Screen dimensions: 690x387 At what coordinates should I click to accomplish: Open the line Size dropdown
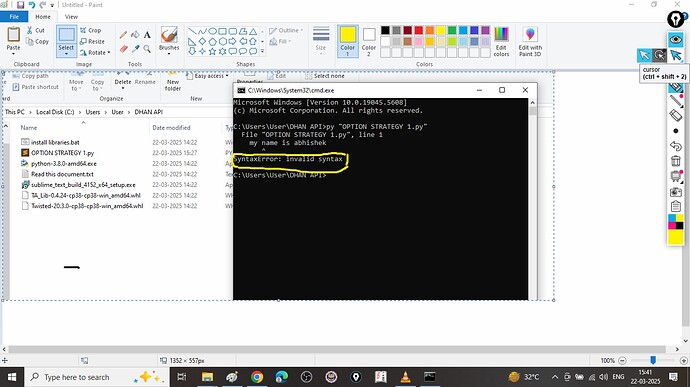click(321, 41)
